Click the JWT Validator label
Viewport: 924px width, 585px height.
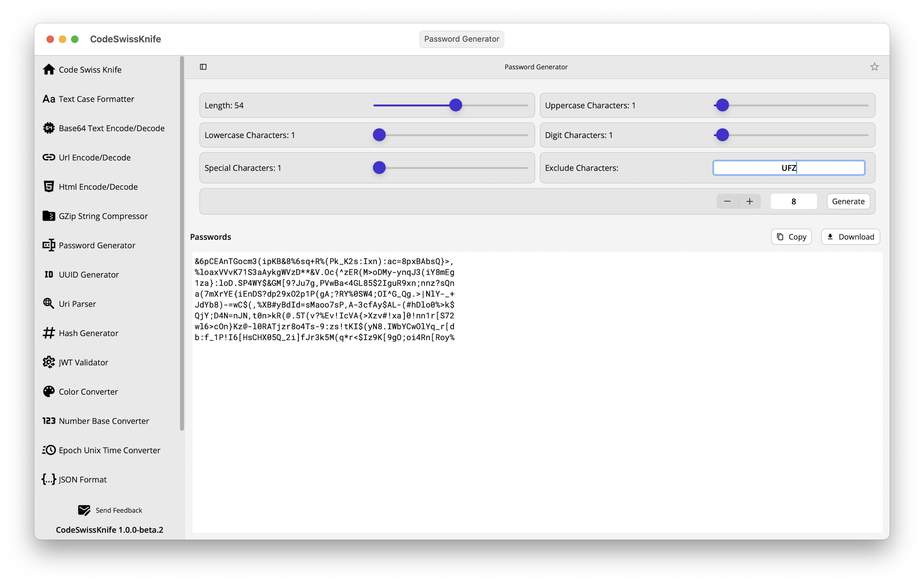[x=83, y=362]
